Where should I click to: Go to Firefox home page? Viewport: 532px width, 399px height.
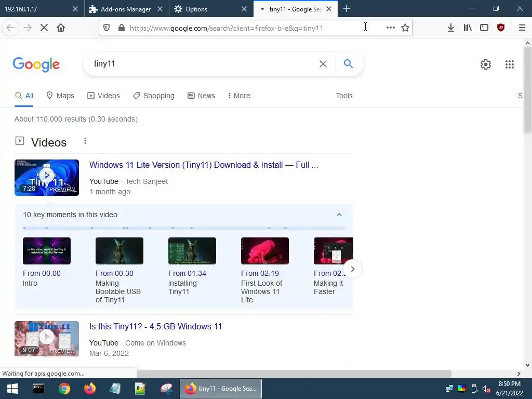pos(61,28)
